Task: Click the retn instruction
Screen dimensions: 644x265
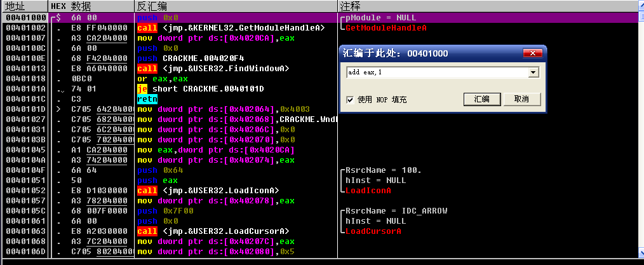Action: point(147,99)
